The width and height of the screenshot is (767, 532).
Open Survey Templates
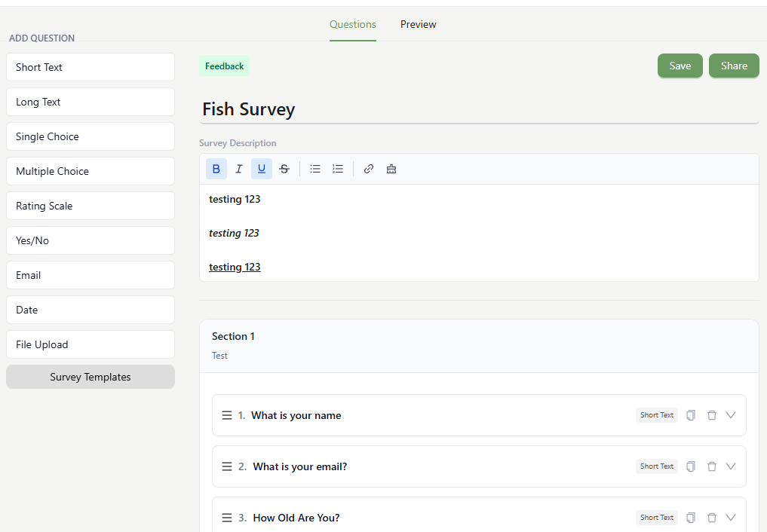(91, 377)
